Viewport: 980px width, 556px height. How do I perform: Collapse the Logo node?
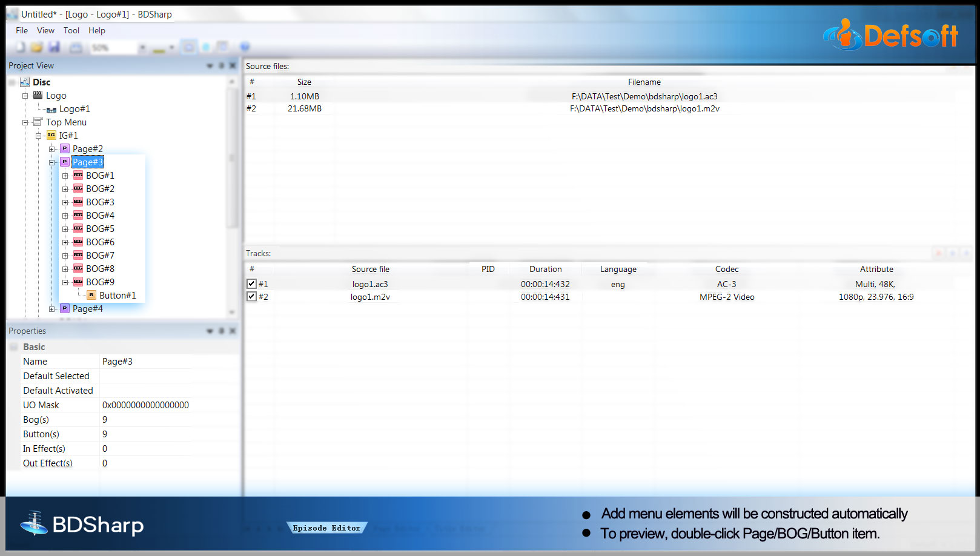25,96
